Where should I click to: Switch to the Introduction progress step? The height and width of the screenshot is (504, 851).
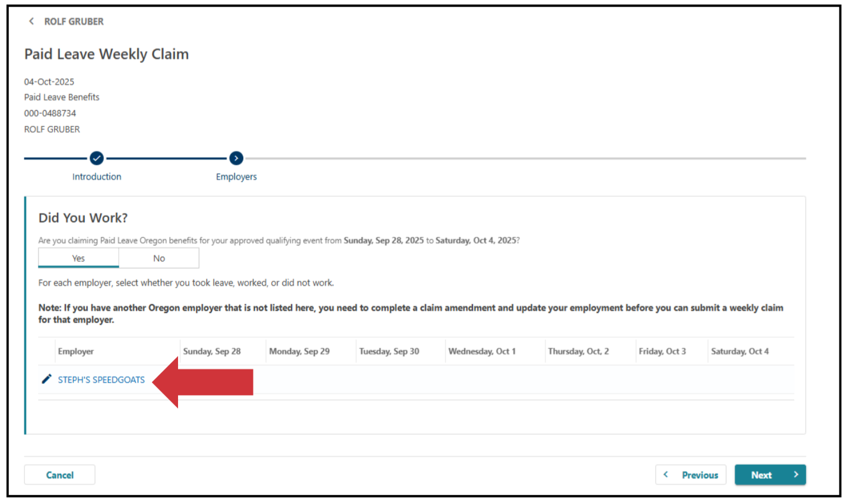tap(97, 176)
